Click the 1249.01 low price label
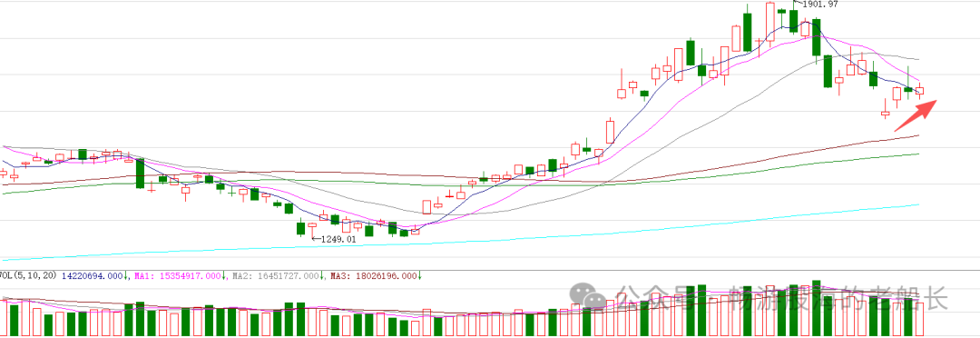Image resolution: width=980 pixels, height=338 pixels. 338,238
